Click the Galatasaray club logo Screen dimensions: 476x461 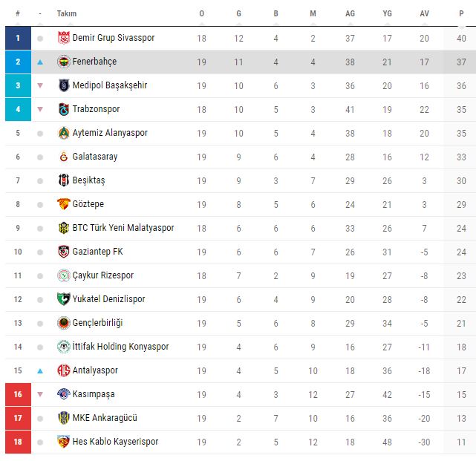63,157
